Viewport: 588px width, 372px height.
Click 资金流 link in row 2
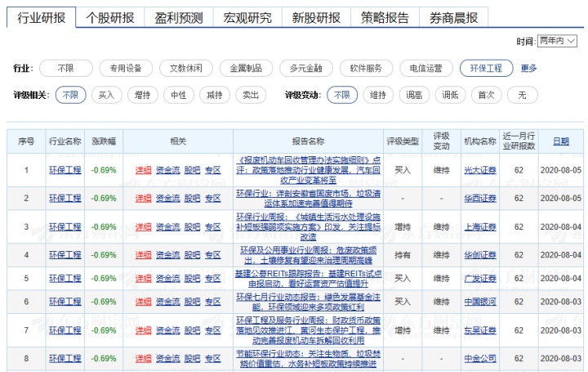pos(168,198)
